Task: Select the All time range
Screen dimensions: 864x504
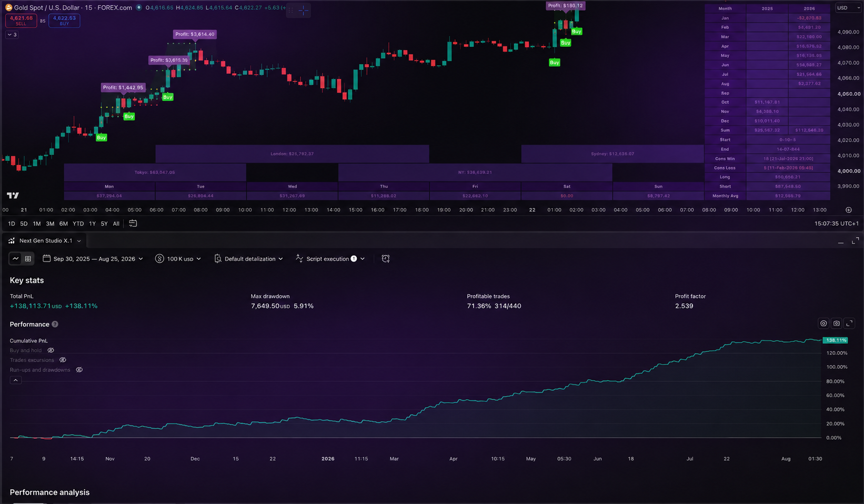Action: (116, 224)
